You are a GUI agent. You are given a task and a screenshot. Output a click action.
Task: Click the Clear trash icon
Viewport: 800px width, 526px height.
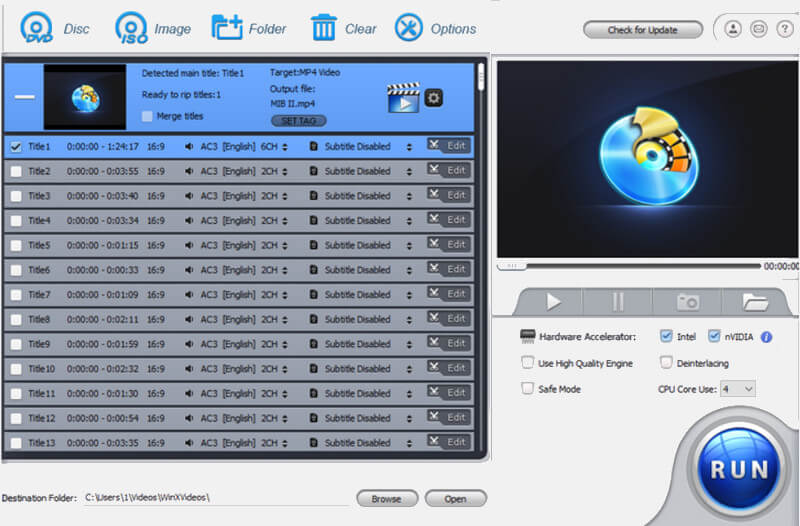click(x=324, y=27)
